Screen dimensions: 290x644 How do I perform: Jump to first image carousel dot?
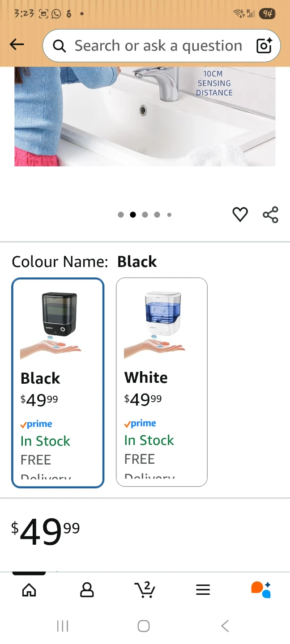pyautogui.click(x=121, y=215)
